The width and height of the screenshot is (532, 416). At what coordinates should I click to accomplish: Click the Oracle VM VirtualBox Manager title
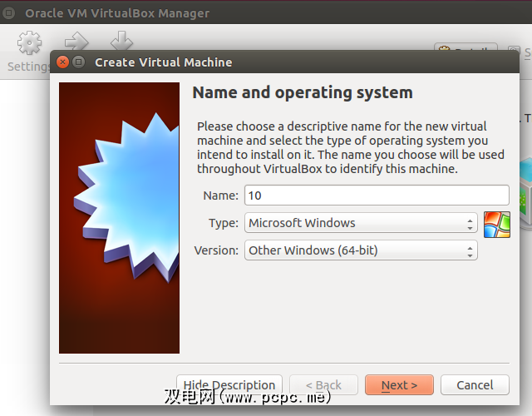coord(117,13)
